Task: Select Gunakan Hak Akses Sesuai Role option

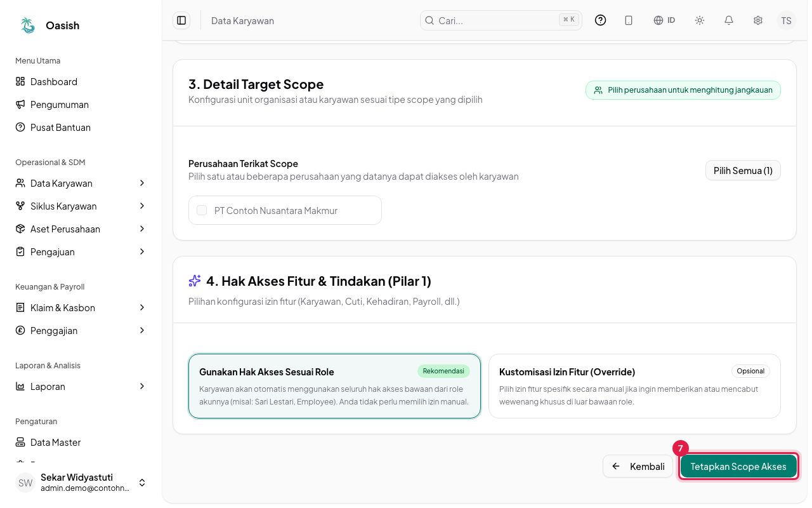Action: [x=334, y=386]
